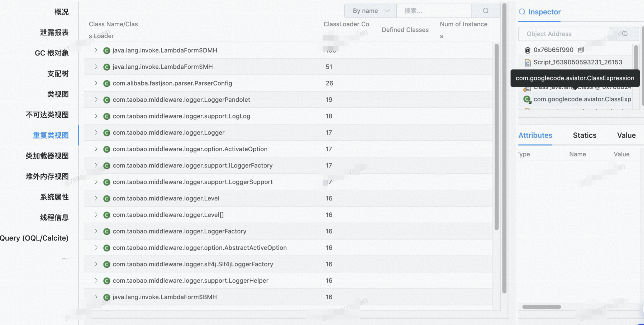Open the By name filter dropdown
644x325 pixels.
click(x=370, y=11)
